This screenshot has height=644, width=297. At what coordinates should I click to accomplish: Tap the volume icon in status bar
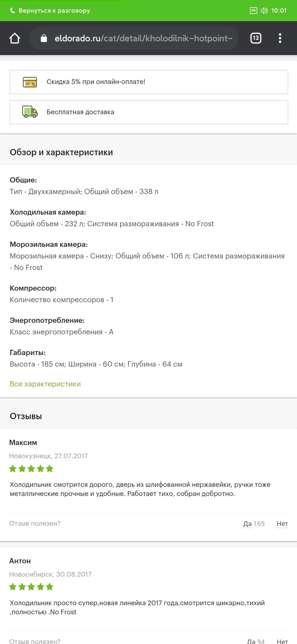(x=264, y=11)
